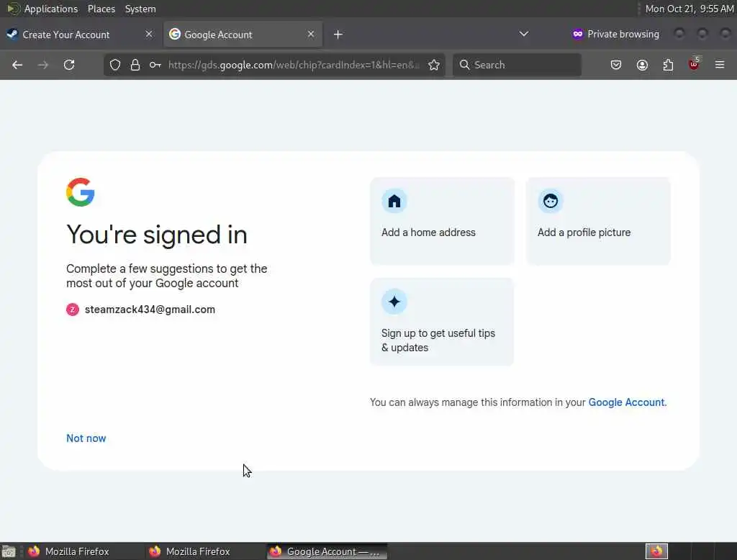Open the Add a profile picture card
The width and height of the screenshot is (737, 560).
(598, 221)
